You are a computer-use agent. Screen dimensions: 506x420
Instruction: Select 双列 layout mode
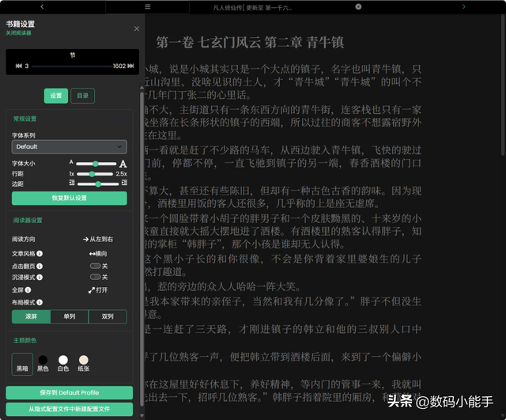pos(108,316)
